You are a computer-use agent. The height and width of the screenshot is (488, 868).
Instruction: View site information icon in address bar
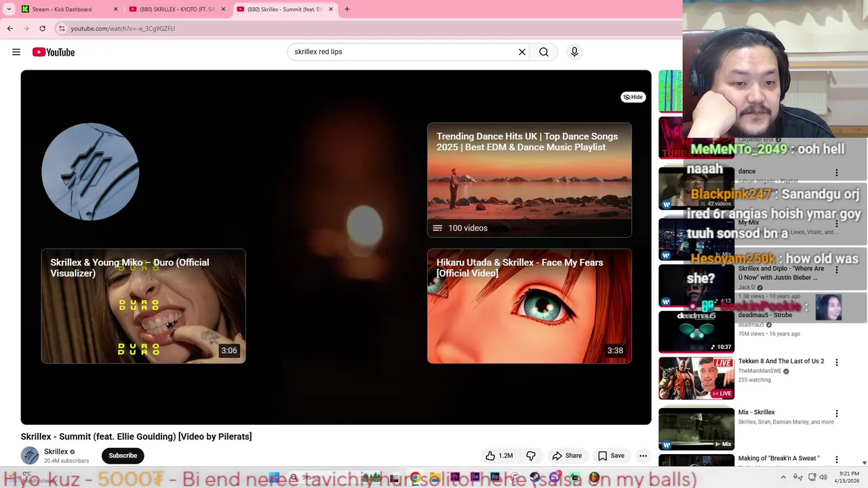click(62, 28)
